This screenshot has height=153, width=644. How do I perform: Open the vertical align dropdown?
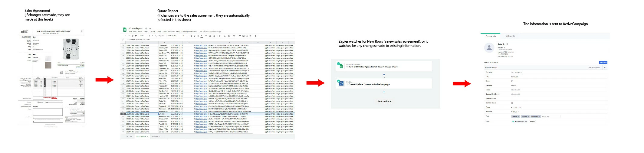pos(226,36)
